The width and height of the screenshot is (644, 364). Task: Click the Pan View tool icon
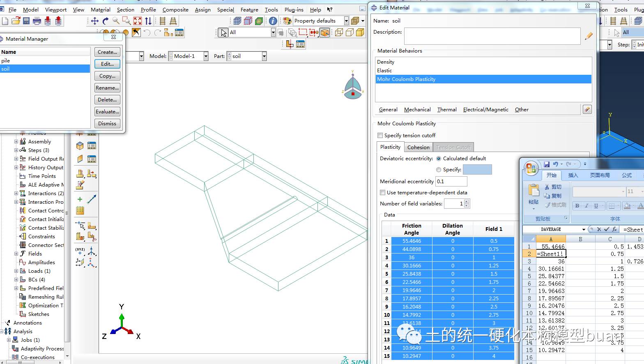click(94, 21)
